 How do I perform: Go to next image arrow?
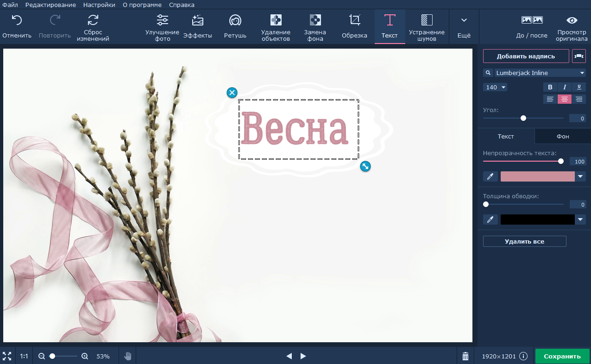tap(303, 356)
